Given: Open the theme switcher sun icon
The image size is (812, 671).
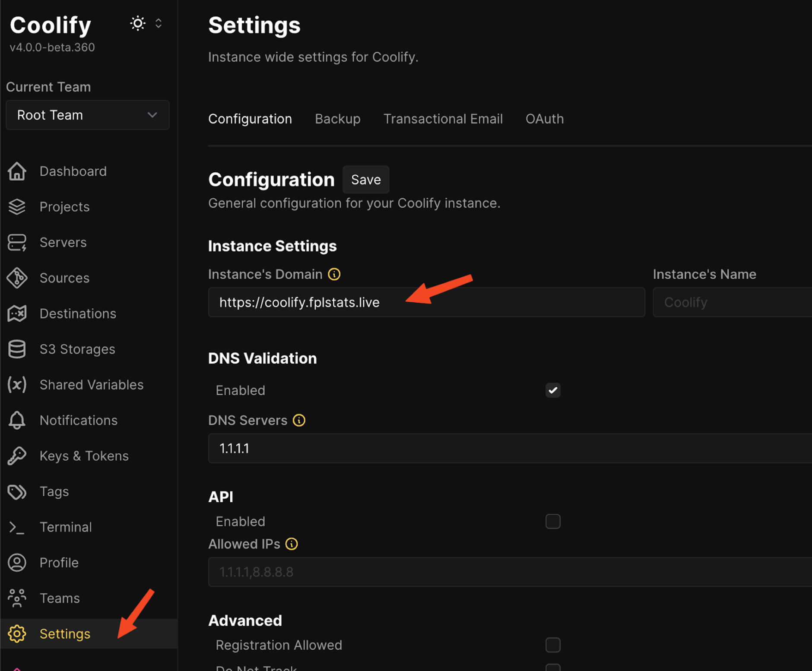Looking at the screenshot, I should tap(138, 23).
